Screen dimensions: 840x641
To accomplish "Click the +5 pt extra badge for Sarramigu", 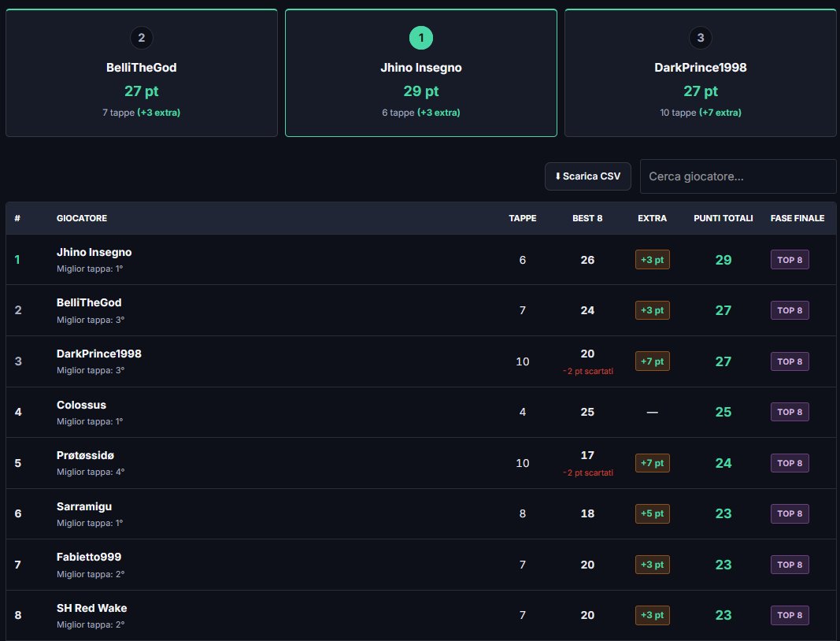I will pos(652,513).
